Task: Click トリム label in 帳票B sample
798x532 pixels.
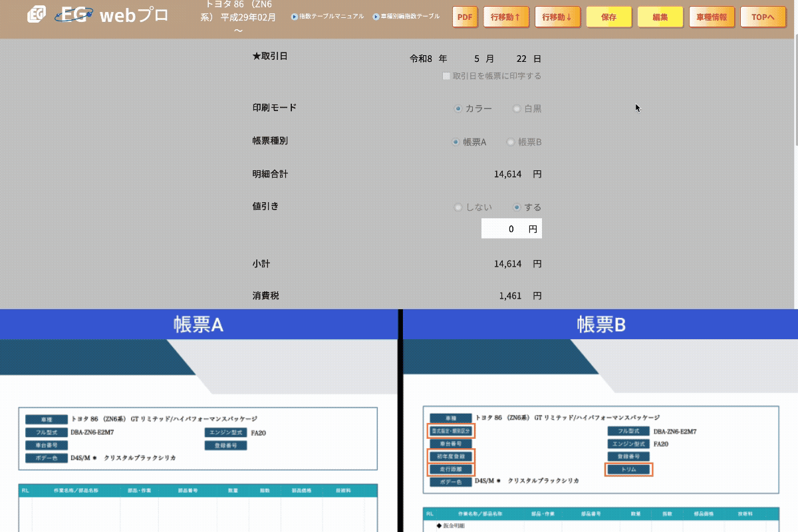Action: (x=629, y=469)
